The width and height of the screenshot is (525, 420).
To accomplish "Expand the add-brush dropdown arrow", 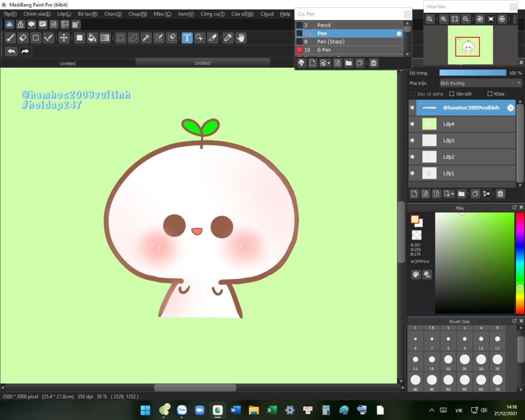I will pos(329,63).
